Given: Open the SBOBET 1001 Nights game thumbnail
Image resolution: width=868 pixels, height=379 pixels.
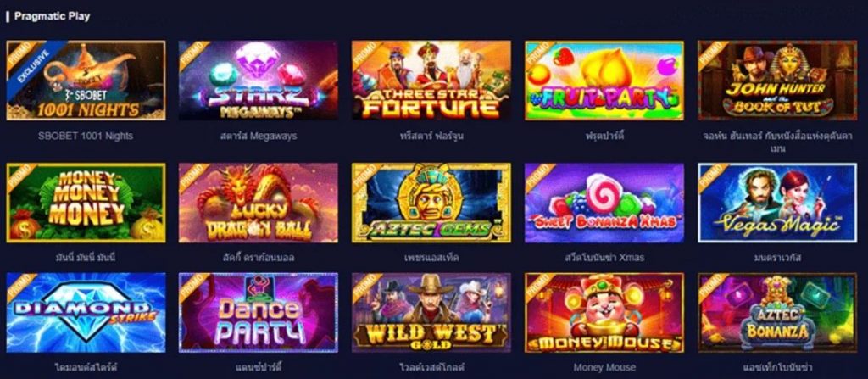Looking at the screenshot, I should [x=86, y=81].
